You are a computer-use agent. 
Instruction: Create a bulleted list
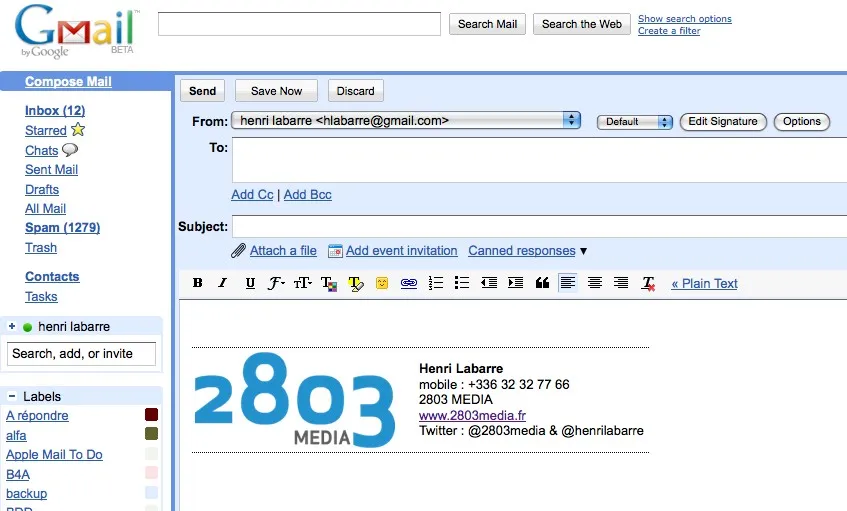[461, 283]
